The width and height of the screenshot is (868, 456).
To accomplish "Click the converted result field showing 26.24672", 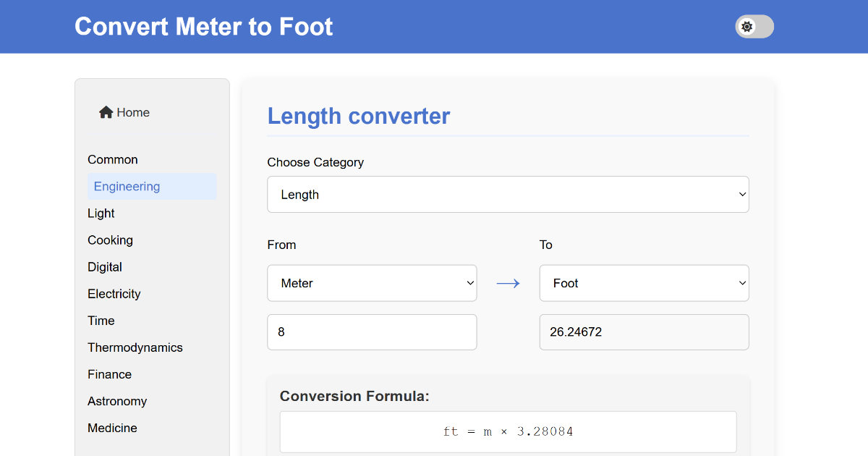I will click(644, 332).
